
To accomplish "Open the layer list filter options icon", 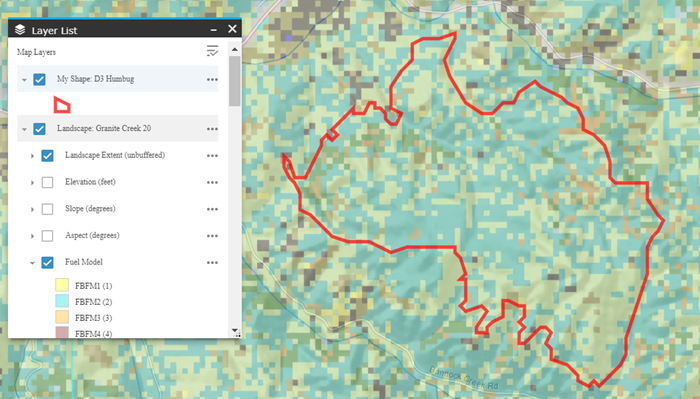I will click(212, 51).
